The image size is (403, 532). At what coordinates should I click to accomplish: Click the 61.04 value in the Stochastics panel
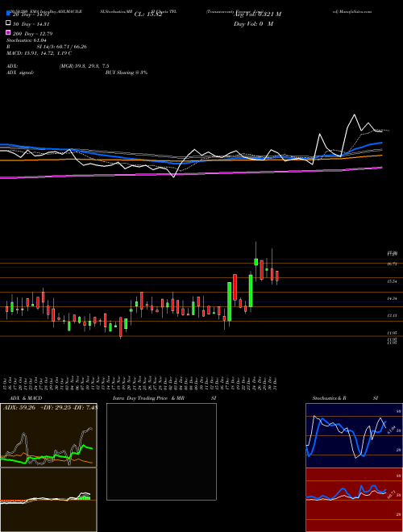click(x=391, y=430)
